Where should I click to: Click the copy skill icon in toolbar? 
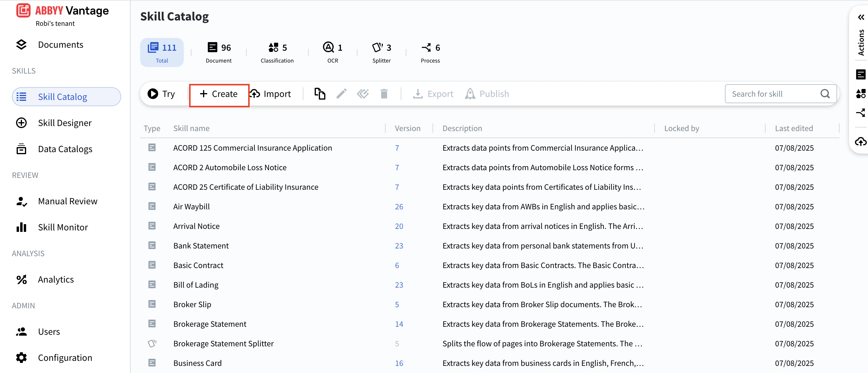coord(319,94)
